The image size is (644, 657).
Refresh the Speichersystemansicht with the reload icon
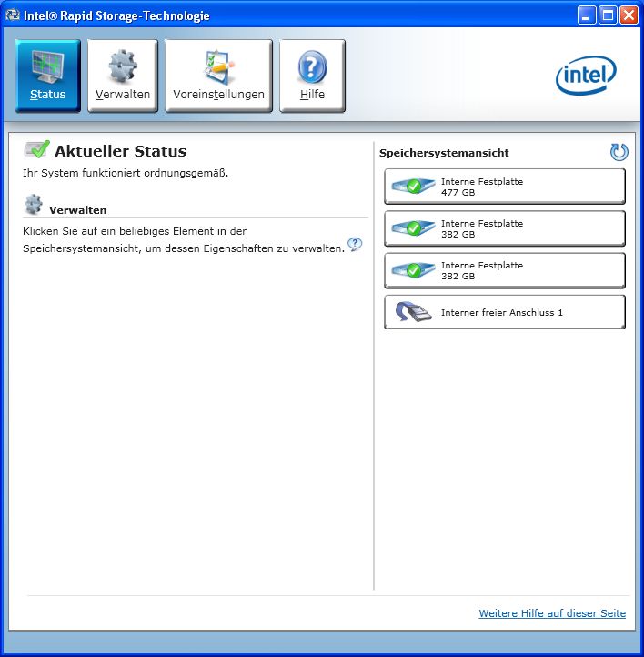(x=619, y=152)
